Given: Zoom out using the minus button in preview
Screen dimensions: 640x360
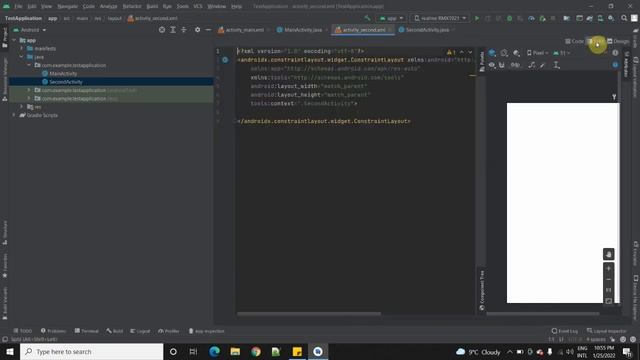Looking at the screenshot, I should pos(609,280).
